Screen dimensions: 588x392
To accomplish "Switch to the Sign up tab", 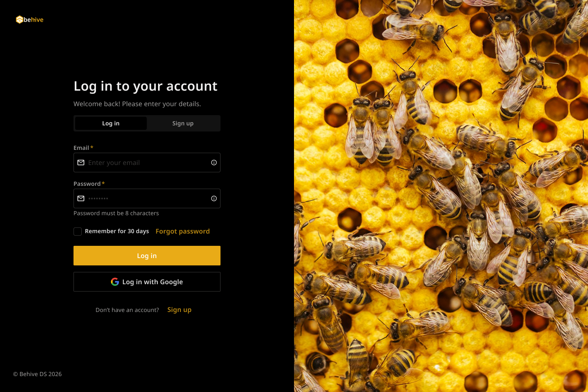I will coord(183,123).
